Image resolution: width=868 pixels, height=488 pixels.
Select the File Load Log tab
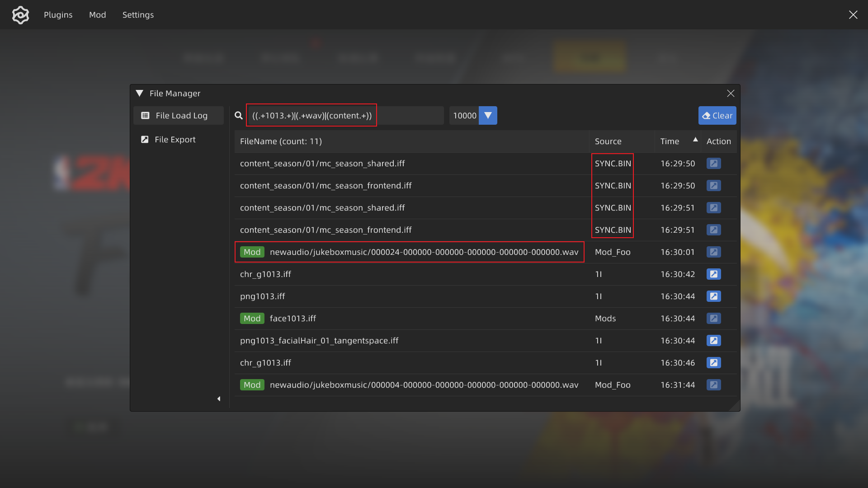[179, 116]
